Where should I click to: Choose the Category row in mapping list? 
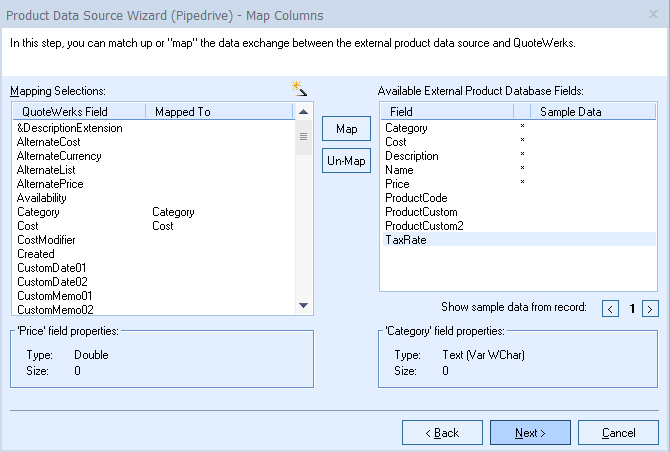click(39, 212)
